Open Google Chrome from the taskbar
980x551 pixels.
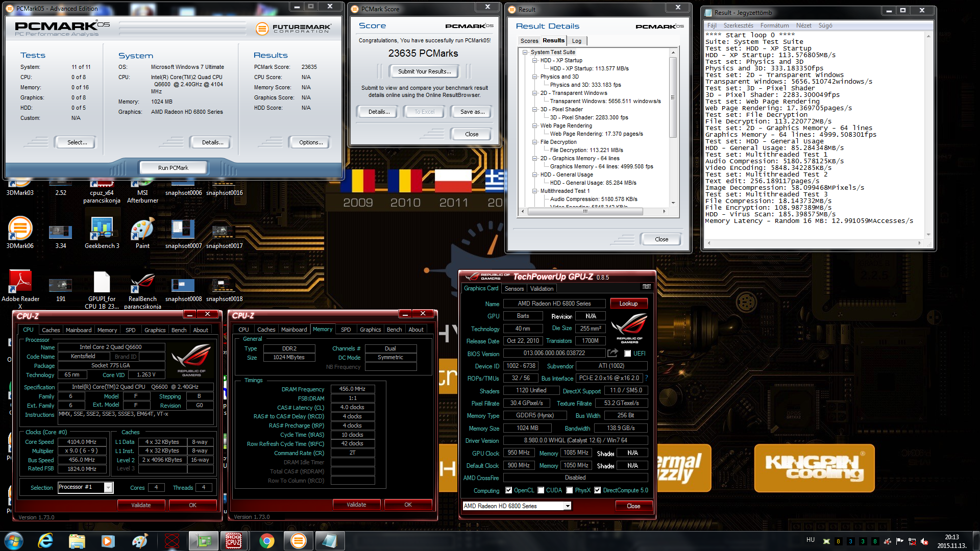tap(266, 541)
